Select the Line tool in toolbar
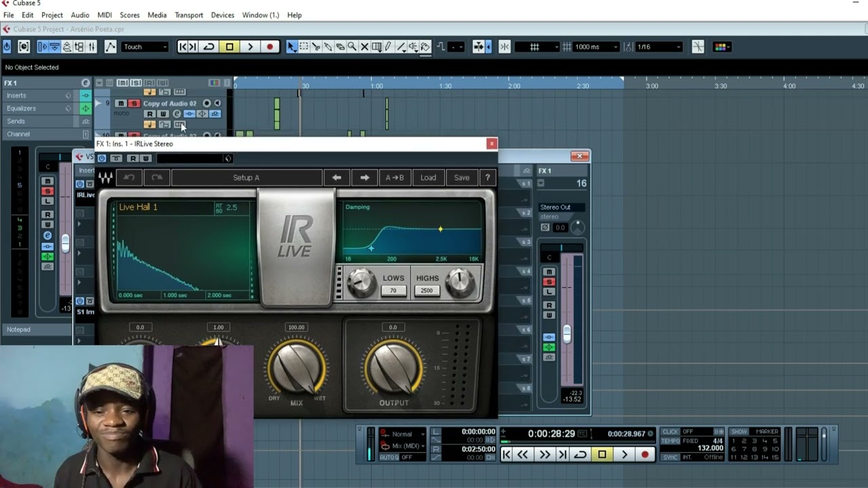 point(401,47)
